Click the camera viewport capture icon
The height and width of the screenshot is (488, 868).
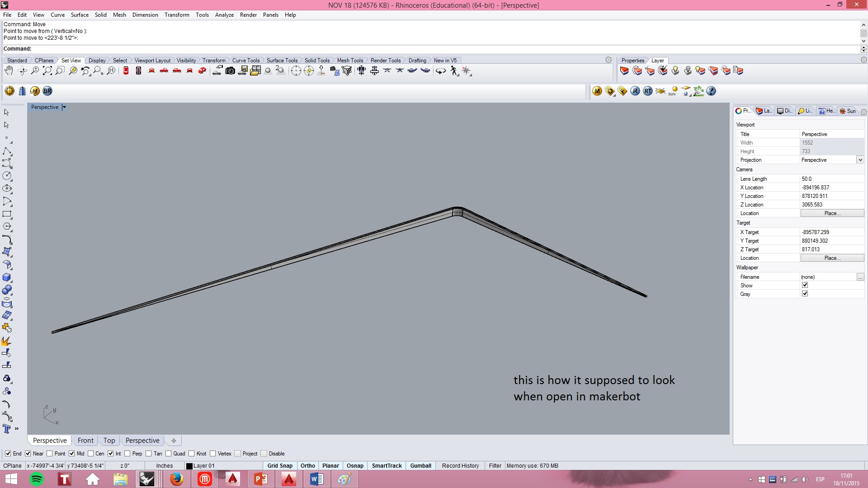pyautogui.click(x=230, y=71)
